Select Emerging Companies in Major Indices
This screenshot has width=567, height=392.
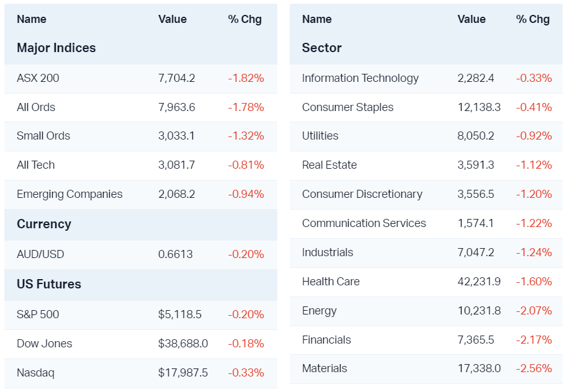point(69,194)
